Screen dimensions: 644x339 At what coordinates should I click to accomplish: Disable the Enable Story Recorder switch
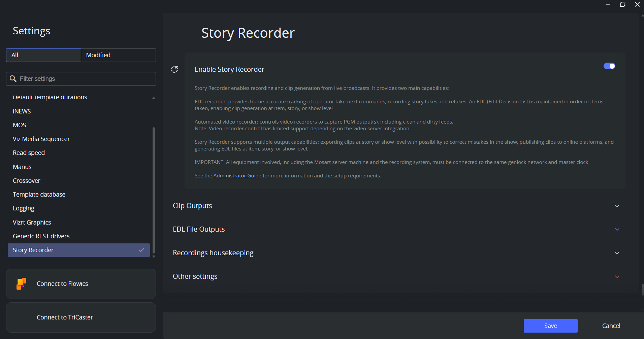pos(609,66)
